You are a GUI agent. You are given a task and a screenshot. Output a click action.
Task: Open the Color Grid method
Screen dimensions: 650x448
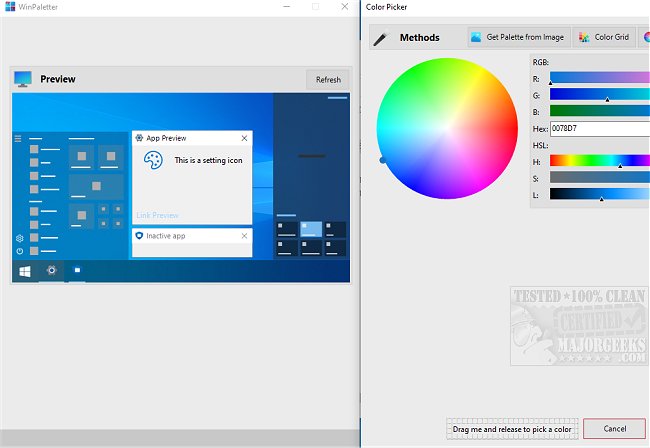pos(604,37)
